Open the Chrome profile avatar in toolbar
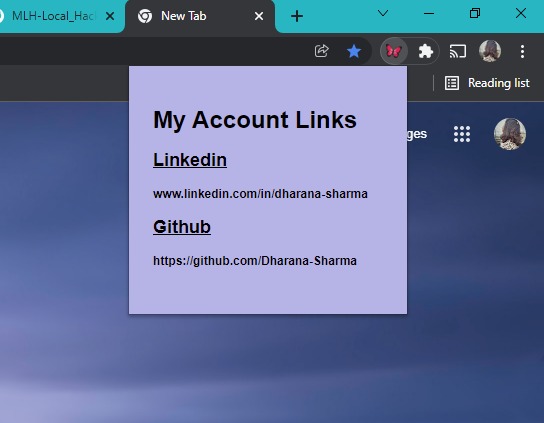This screenshot has height=423, width=544. click(x=490, y=51)
